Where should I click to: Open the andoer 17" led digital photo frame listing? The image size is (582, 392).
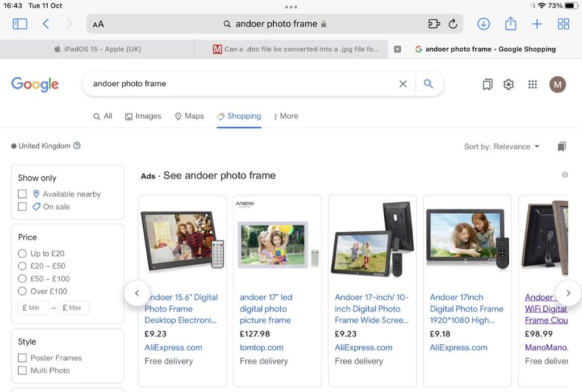coord(266,308)
